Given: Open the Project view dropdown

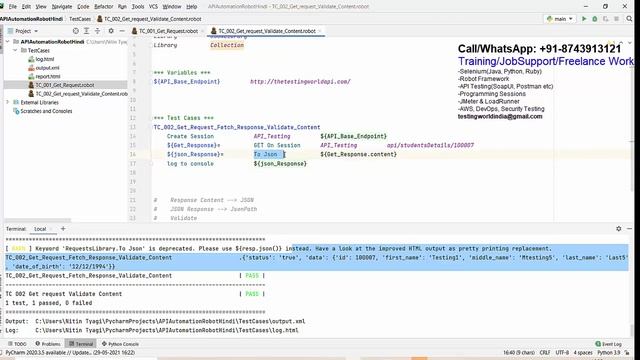Looking at the screenshot, I should point(23,31).
